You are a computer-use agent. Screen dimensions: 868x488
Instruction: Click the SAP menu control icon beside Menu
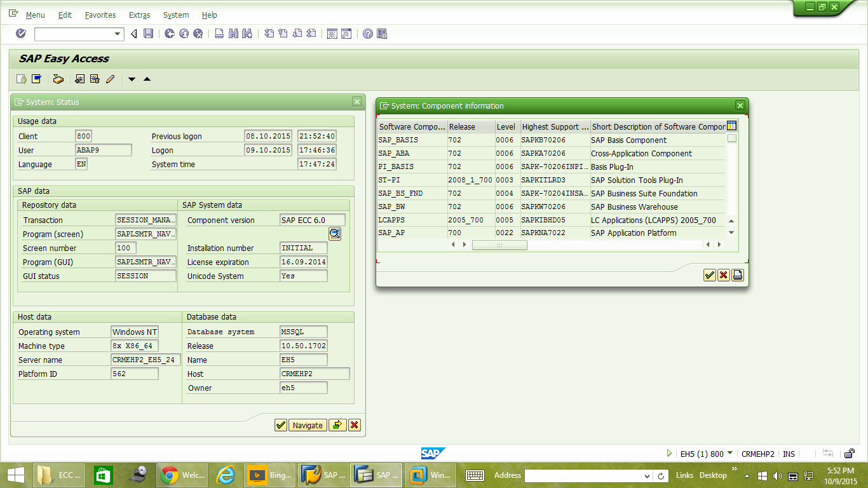click(x=13, y=14)
